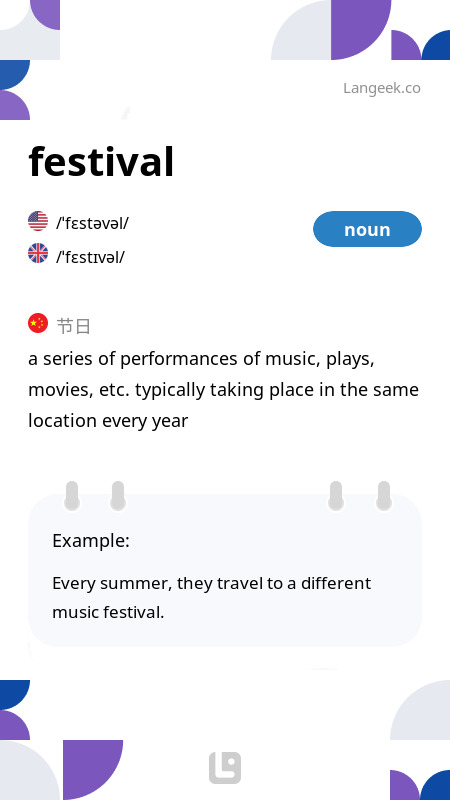Viewport: 450px width, 800px height.
Task: Open the Langeek.co link
Action: [x=382, y=88]
